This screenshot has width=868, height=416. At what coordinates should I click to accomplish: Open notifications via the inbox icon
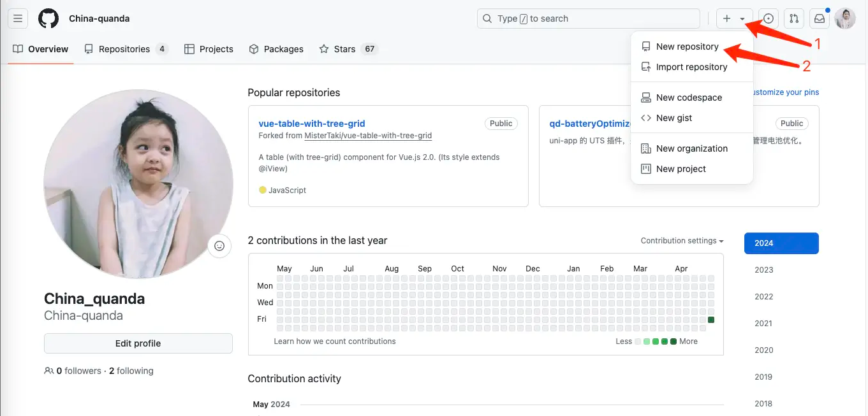click(819, 18)
